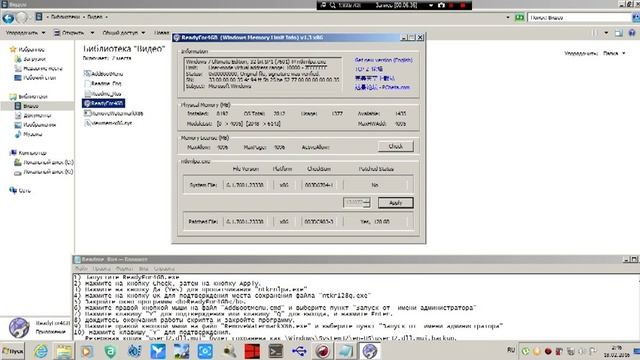Click the camera icon in the recorder bar
The image size is (640, 360).
(x=441, y=5)
